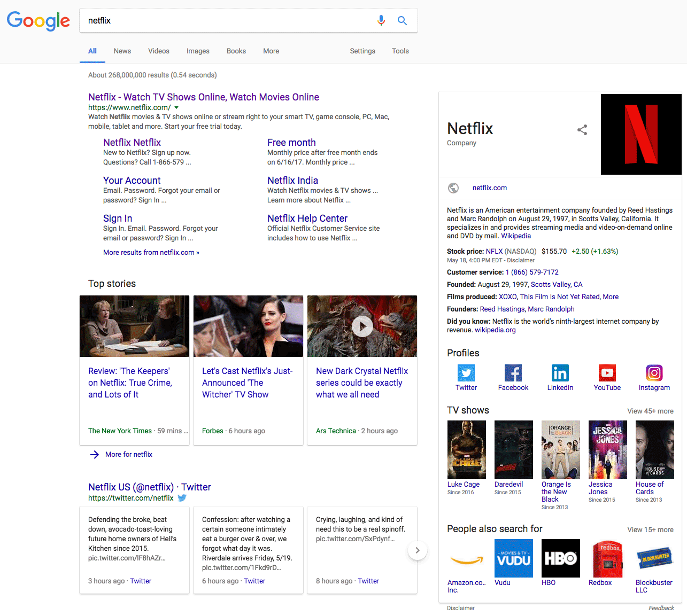Open Marc Randolph founder link
The image size is (687, 616).
coord(551,309)
